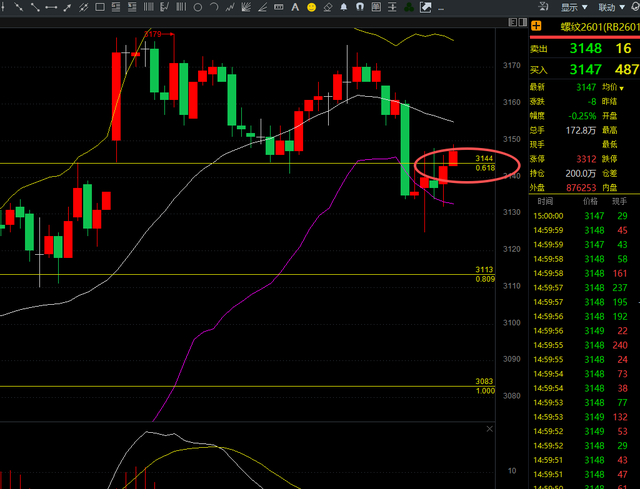Select the parallel channel drawing tool
Image resolution: width=640 pixels, height=489 pixels.
(83, 7)
